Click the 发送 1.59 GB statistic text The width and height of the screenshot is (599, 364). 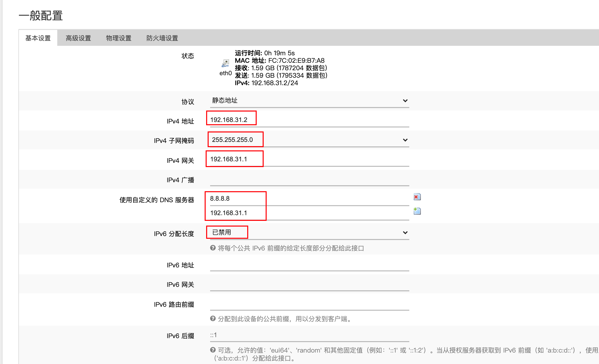pos(281,75)
